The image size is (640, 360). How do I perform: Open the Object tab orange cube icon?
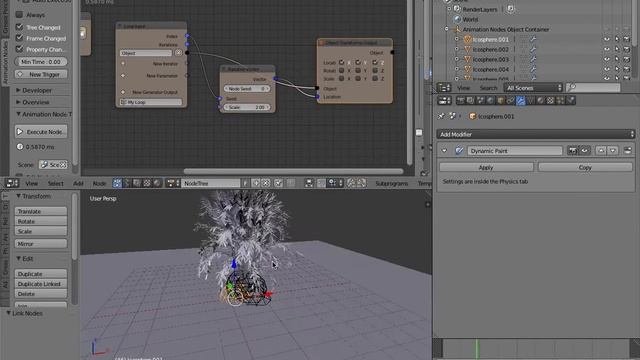point(501,100)
